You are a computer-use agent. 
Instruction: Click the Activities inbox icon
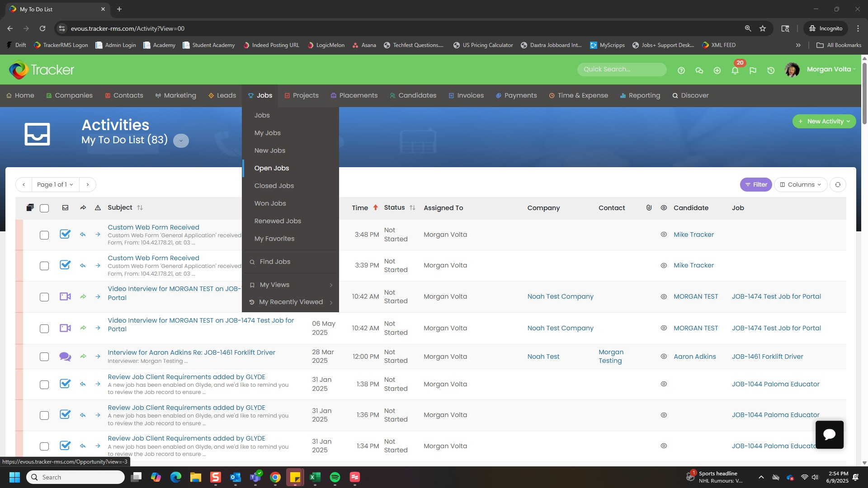click(x=37, y=134)
